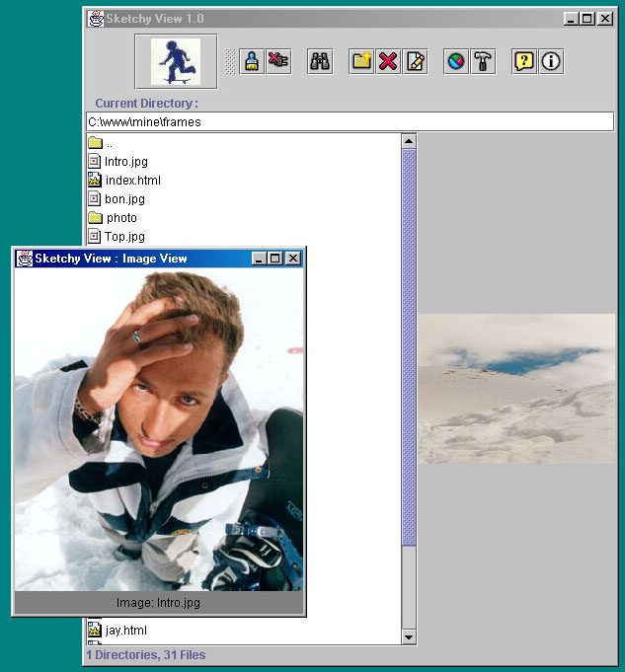Open the photo folder
625x672 pixels.
(121, 218)
